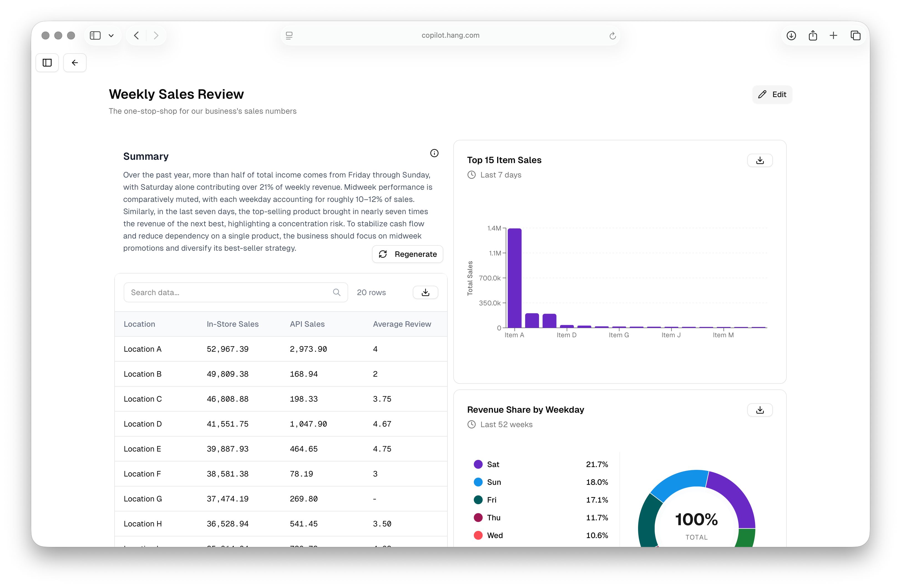Toggle the Safari sidebar button
Image resolution: width=901 pixels, height=588 pixels.
(x=95, y=36)
